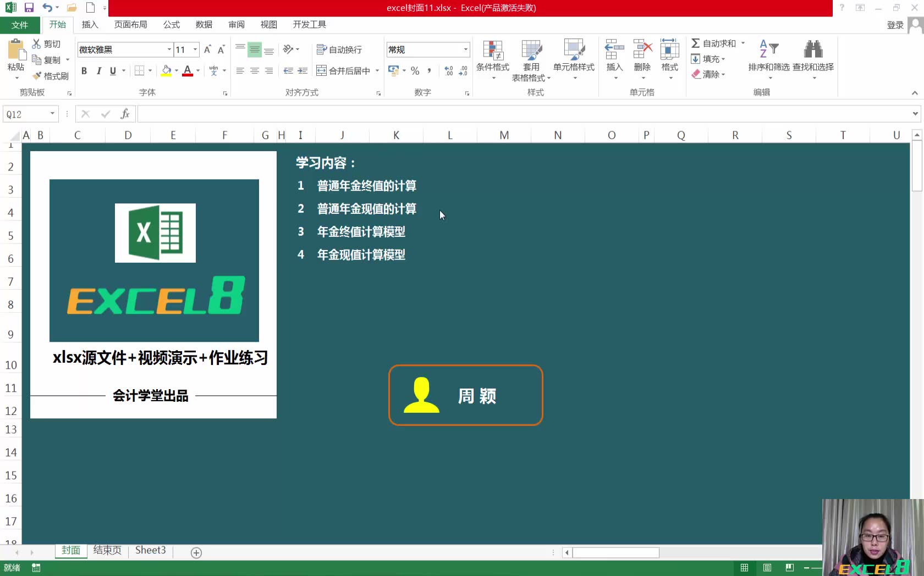The image size is (924, 576).
Task: Collapse the ribbon with the caret
Action: coord(915,93)
